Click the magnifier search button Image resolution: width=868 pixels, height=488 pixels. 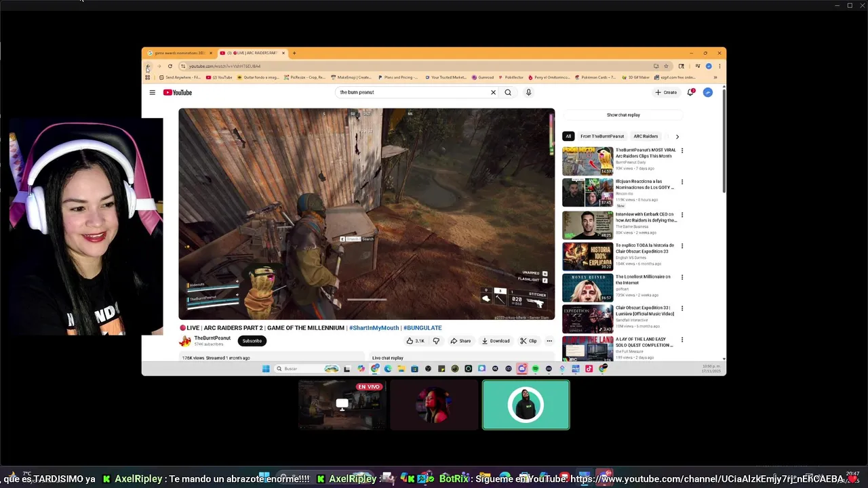point(508,92)
